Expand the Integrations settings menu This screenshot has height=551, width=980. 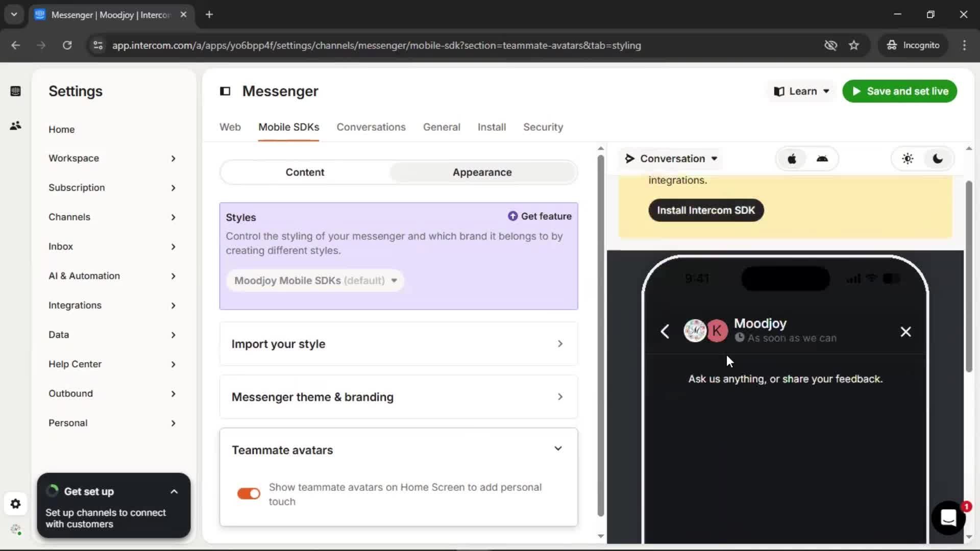click(x=112, y=305)
